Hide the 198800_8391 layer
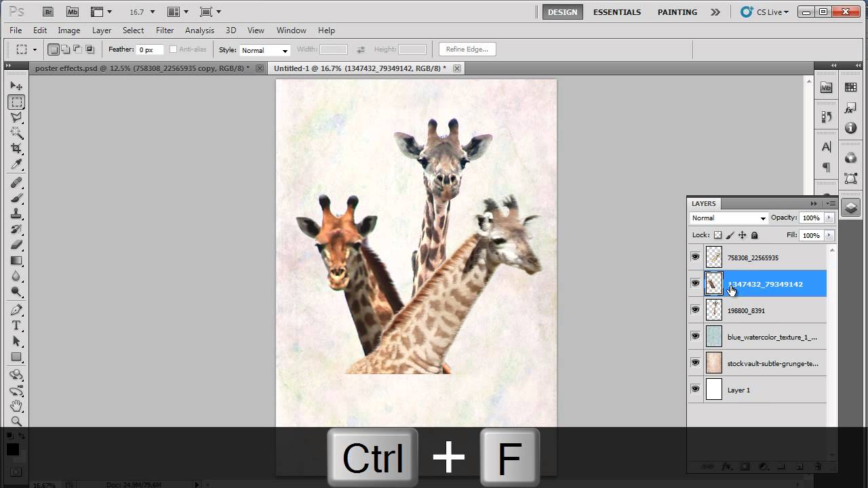Viewport: 868px width, 488px height. 695,310
